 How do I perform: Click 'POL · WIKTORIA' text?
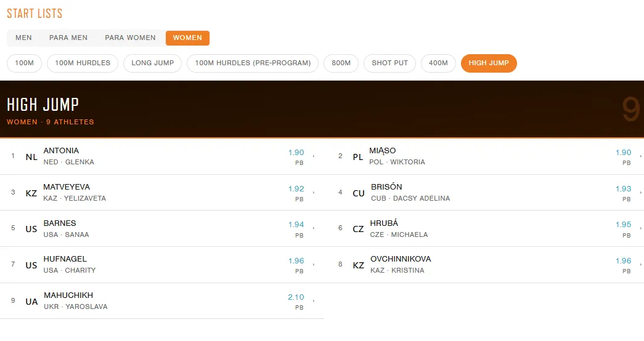click(x=397, y=162)
